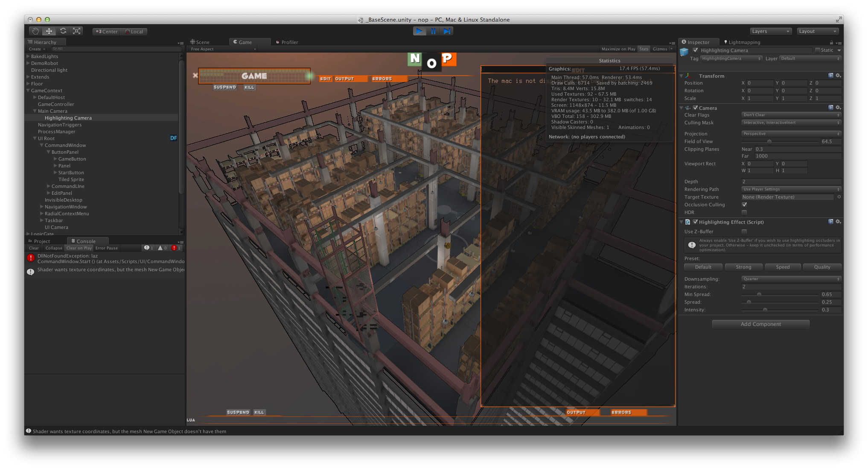868x469 pixels.
Task: Select the Move tool icon
Action: click(49, 31)
